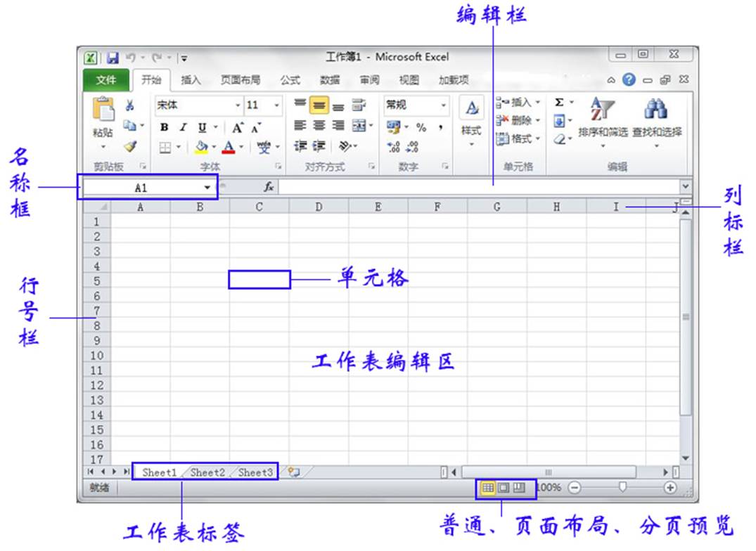Expand the Name Box dropdown arrow

[x=207, y=188]
